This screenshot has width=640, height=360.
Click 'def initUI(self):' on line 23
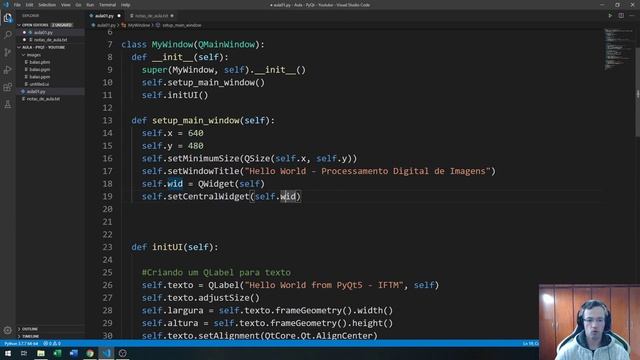pyautogui.click(x=175, y=247)
